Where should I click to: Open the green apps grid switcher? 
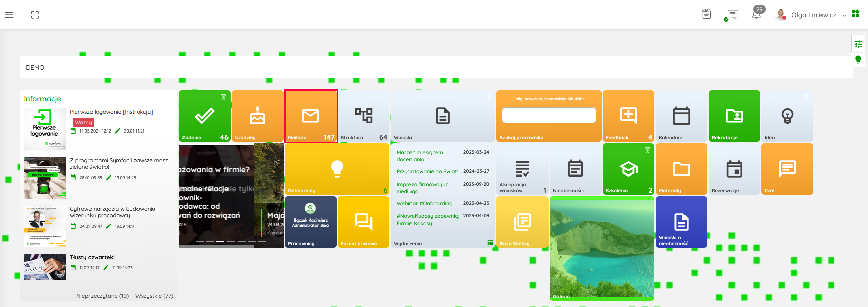point(855,14)
